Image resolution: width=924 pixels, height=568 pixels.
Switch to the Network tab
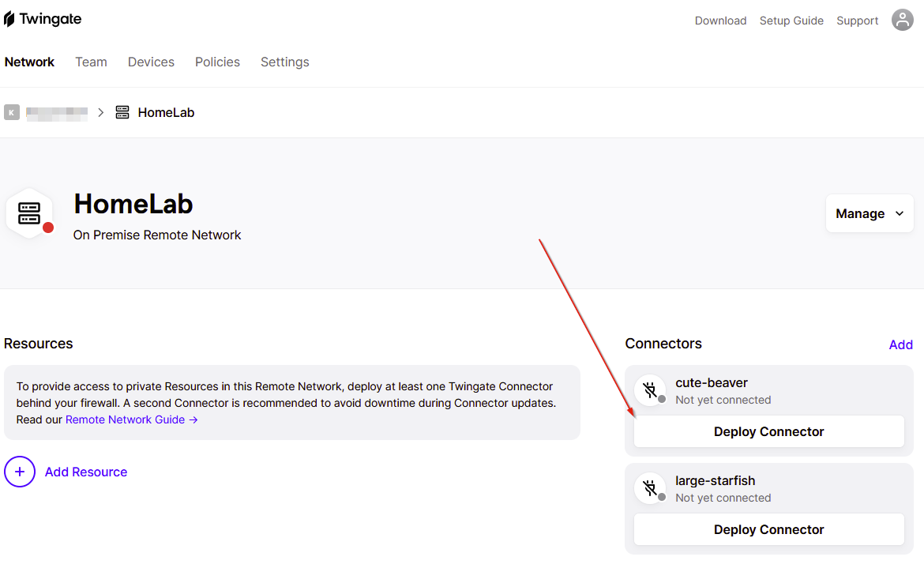(x=29, y=62)
